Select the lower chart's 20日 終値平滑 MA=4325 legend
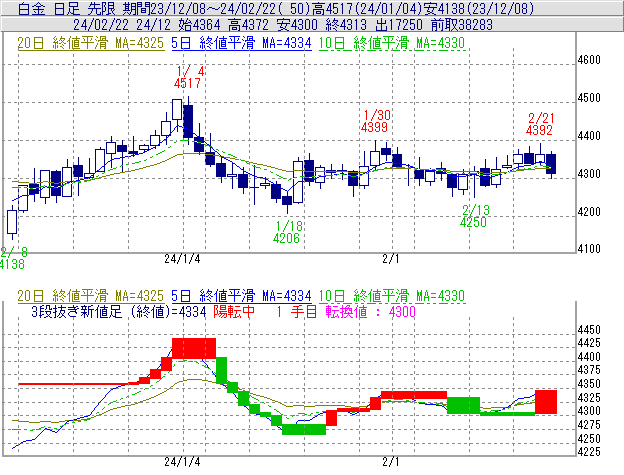624x475 pixels. pyautogui.click(x=90, y=296)
